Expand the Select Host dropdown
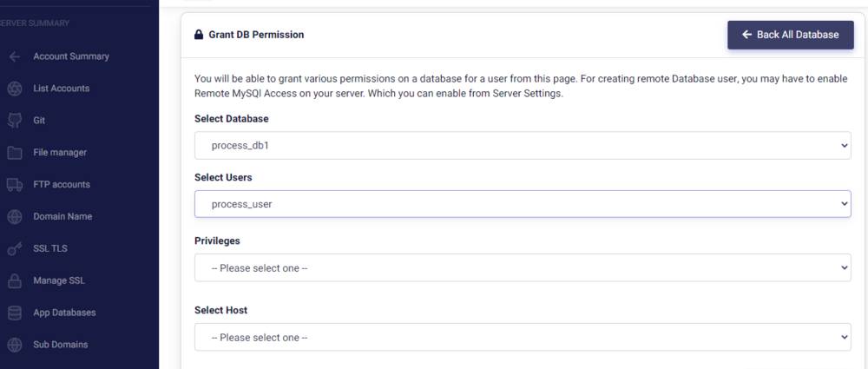 click(x=523, y=337)
